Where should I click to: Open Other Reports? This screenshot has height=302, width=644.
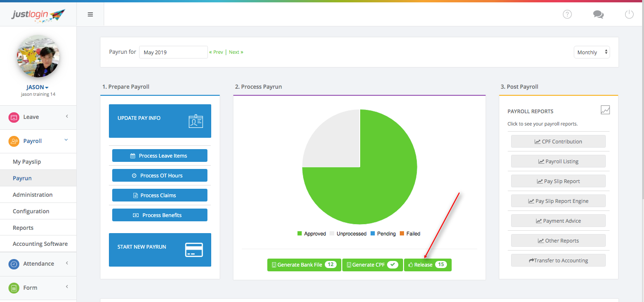coord(558,241)
